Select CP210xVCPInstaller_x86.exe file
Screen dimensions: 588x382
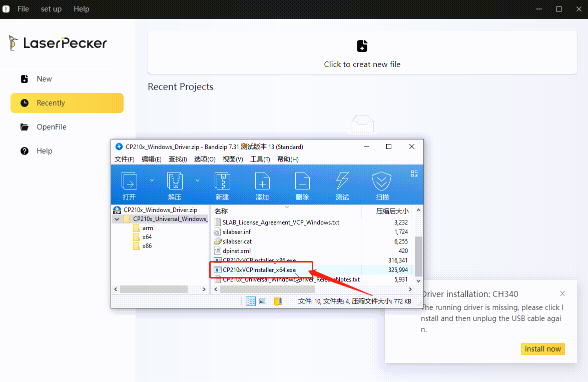click(259, 260)
